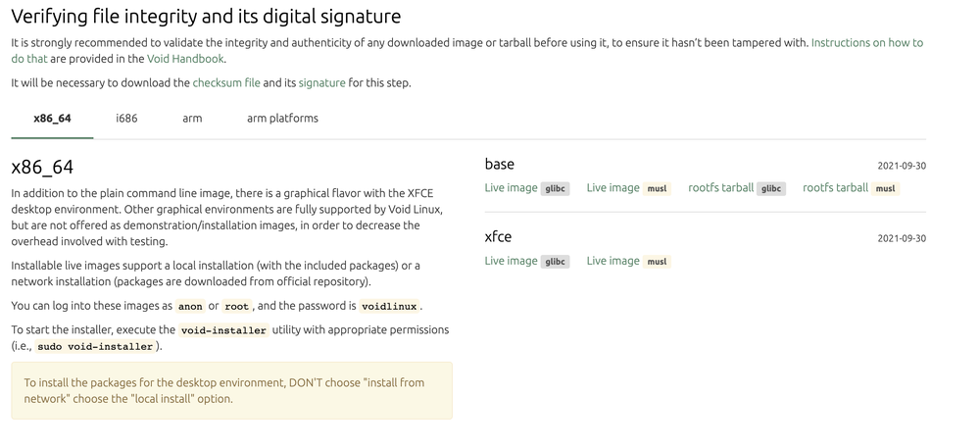Select the x86_64 tab
The width and height of the screenshot is (980, 448).
(x=52, y=119)
